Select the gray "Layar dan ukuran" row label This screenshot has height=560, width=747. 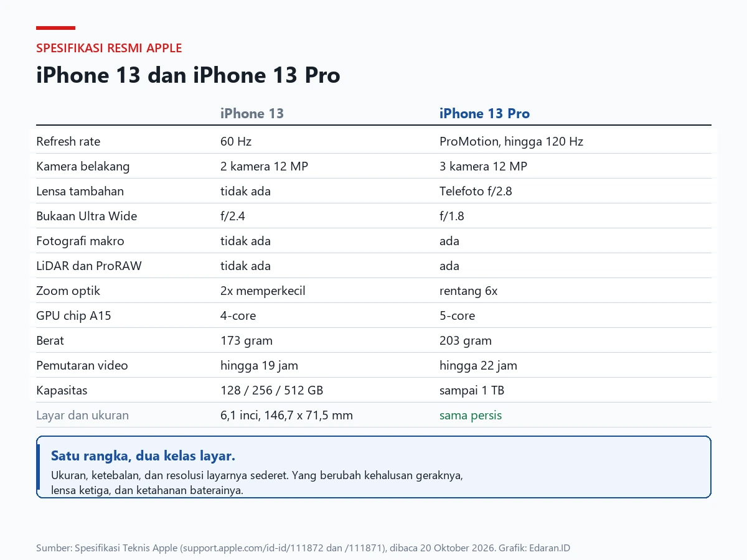(82, 415)
